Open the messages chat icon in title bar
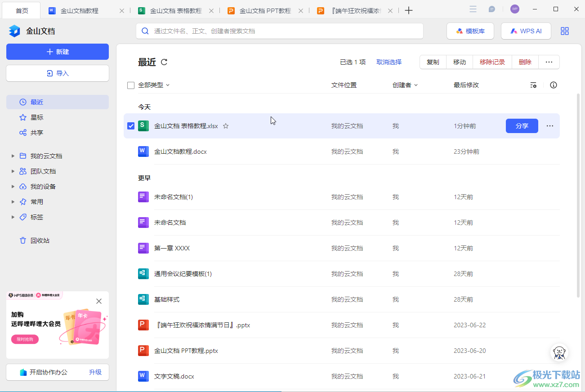The width and height of the screenshot is (585, 392). [x=492, y=9]
